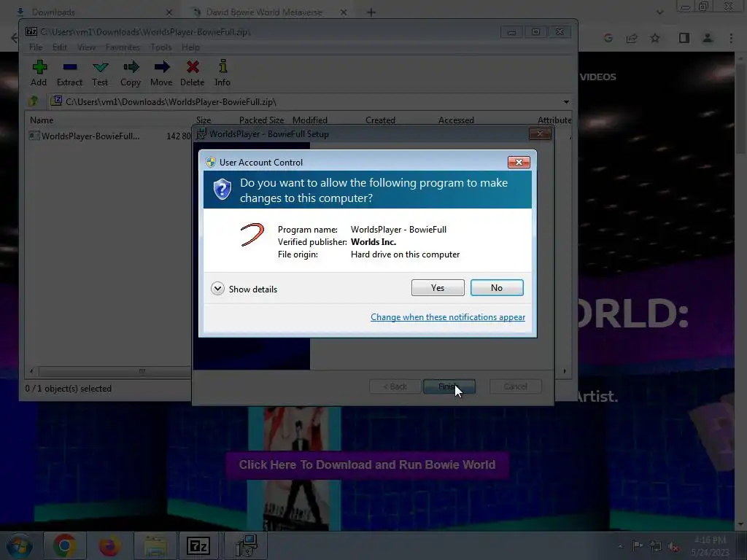Open Favorites menu in 7-Zip

(x=123, y=47)
